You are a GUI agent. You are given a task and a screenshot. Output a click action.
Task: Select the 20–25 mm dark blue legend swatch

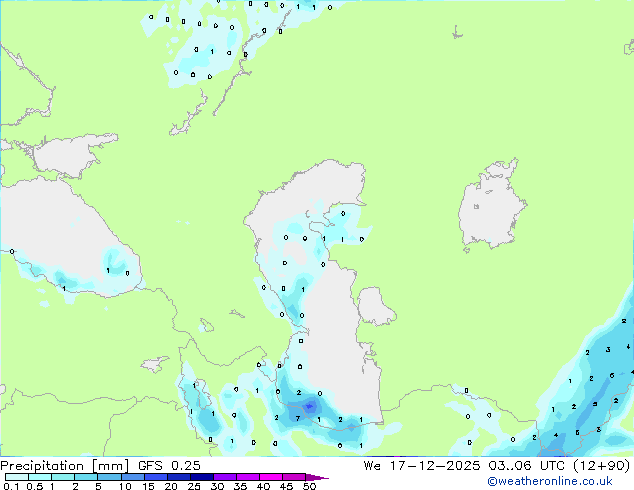click(178, 477)
